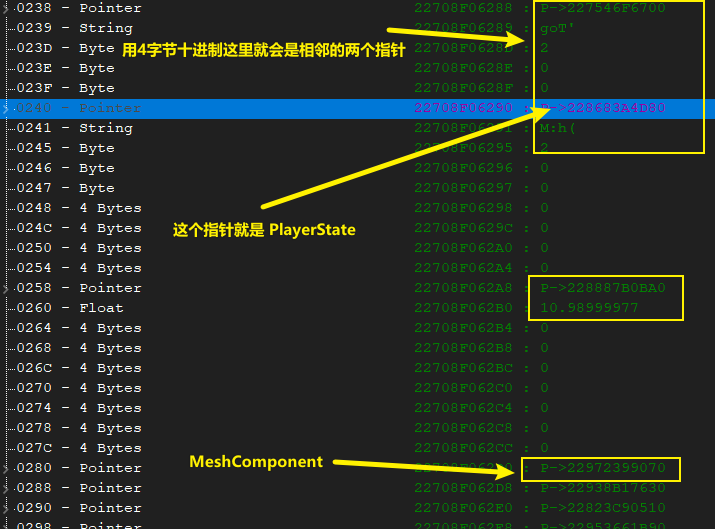
Task: Select the 027C 4 Bytes row
Action: pos(78,448)
